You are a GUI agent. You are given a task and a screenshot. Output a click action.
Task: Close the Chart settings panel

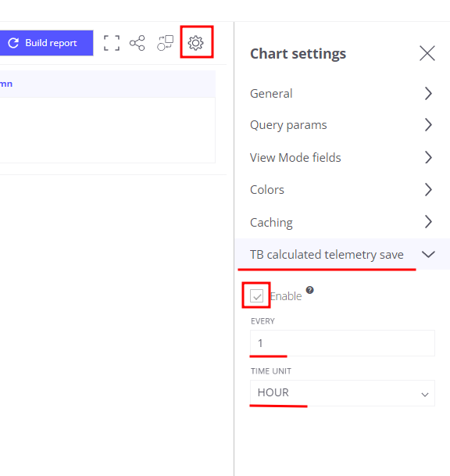coord(427,53)
